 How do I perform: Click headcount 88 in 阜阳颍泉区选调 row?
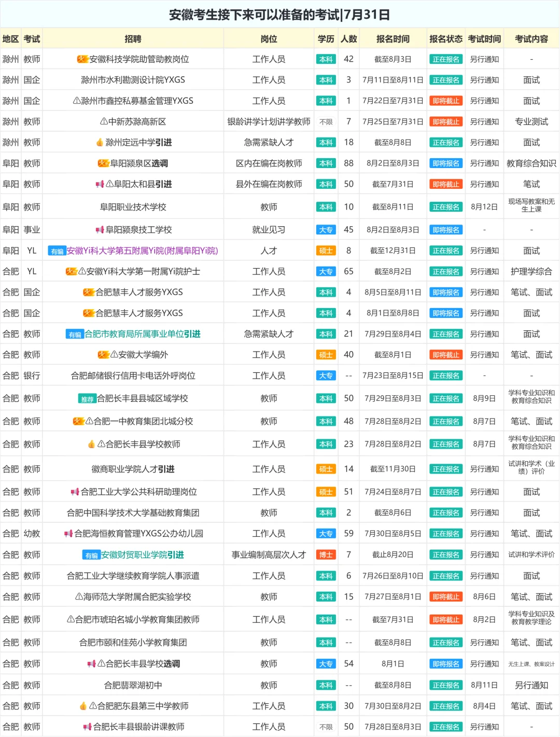[x=349, y=163]
